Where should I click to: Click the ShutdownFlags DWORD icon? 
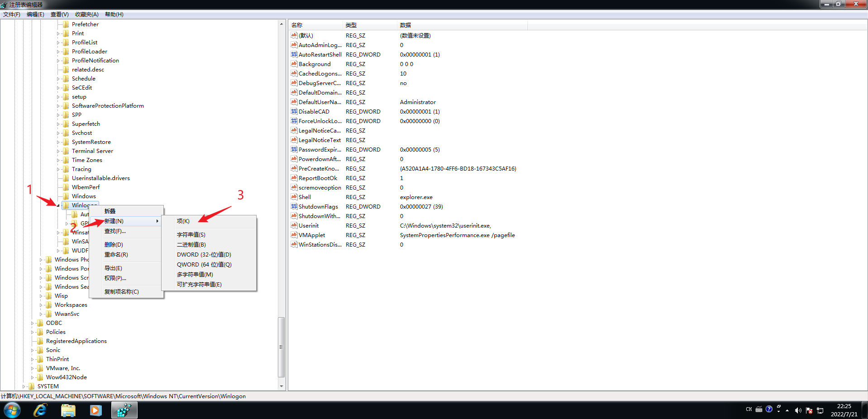point(294,206)
